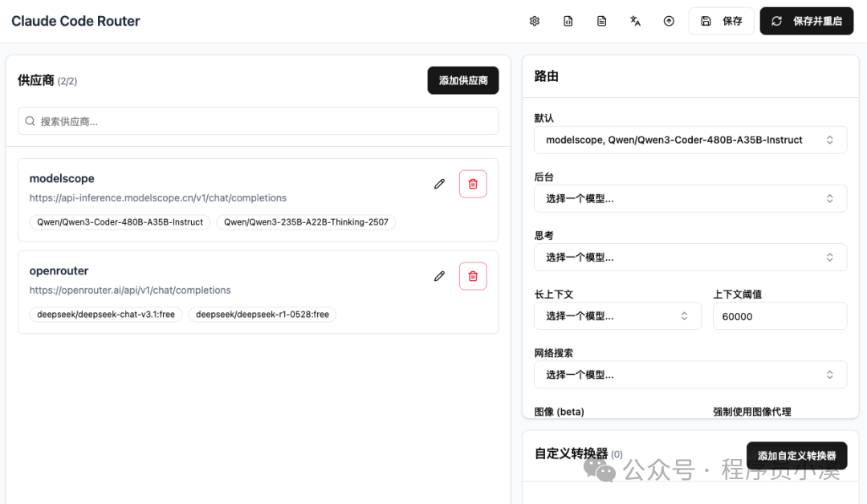Expand the 长上下文 model selector
Viewport: 867px width, 504px height.
click(617, 315)
